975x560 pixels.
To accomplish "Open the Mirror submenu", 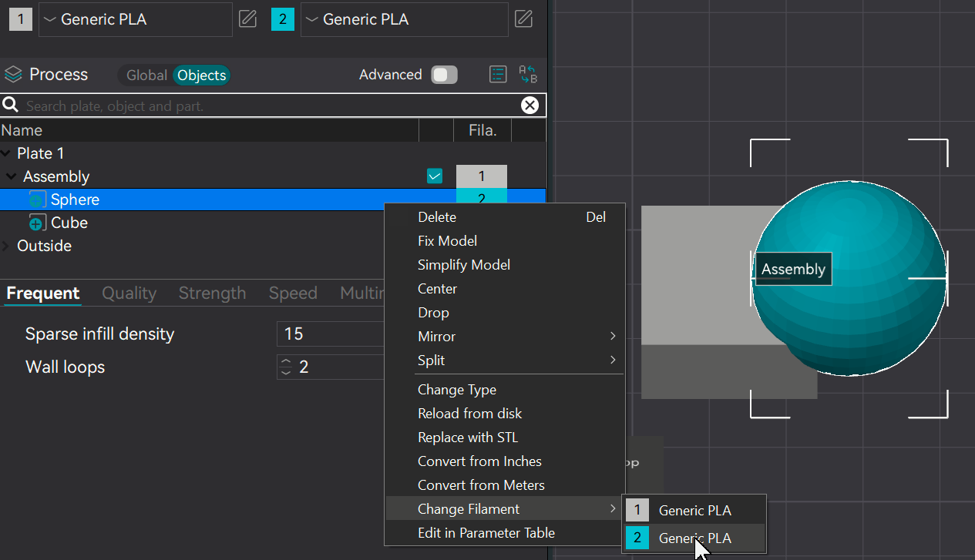I will (505, 337).
